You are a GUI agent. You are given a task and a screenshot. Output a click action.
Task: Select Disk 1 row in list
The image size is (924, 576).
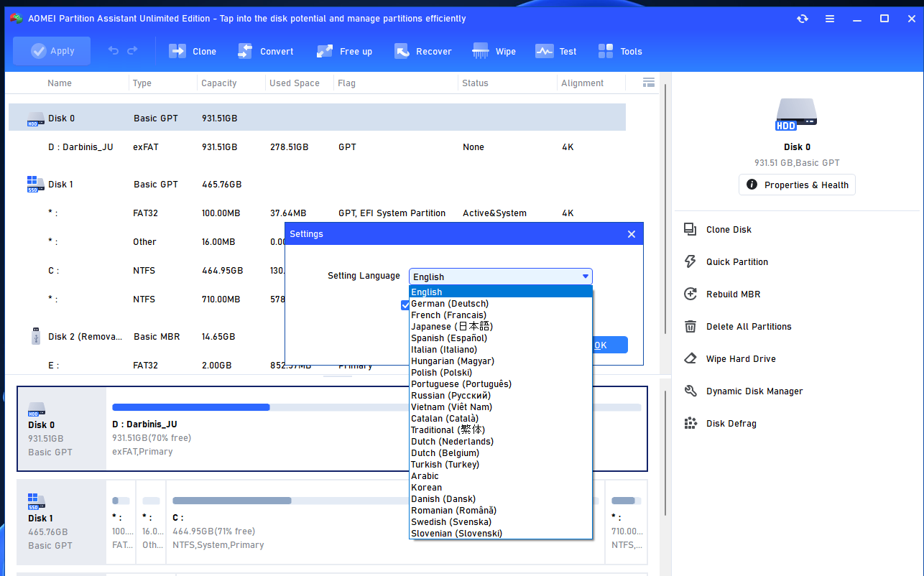317,184
